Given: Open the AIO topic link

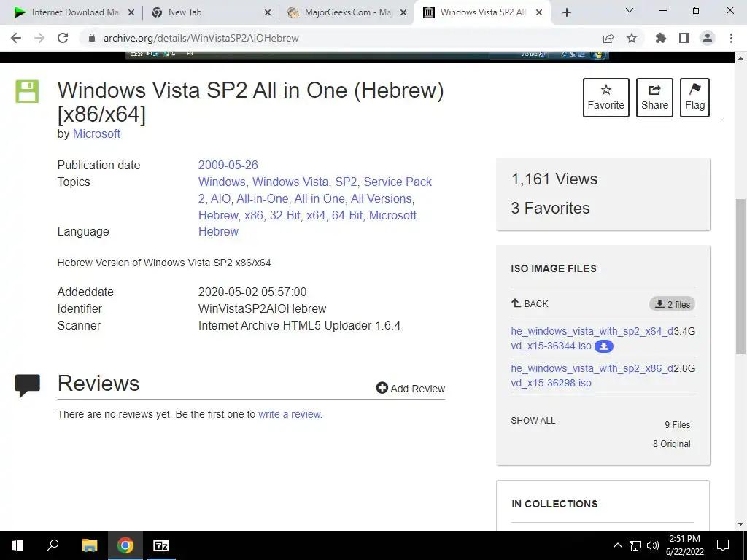Looking at the screenshot, I should point(220,198).
